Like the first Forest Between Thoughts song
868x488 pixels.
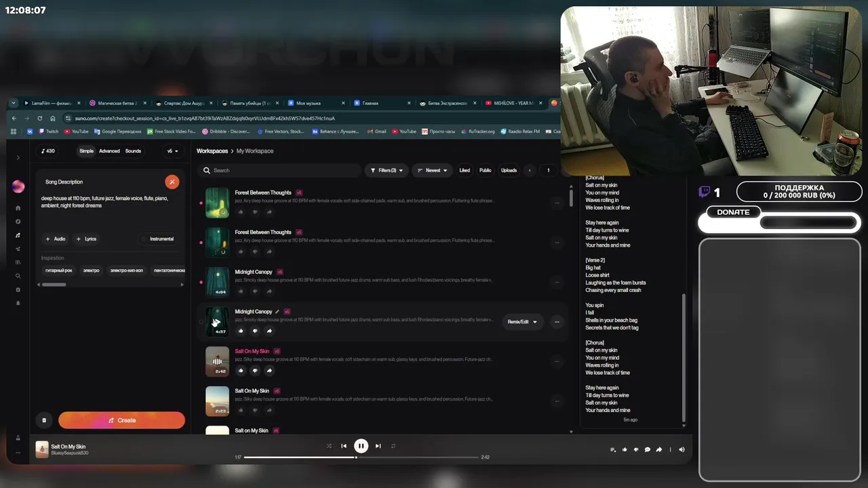[241, 211]
